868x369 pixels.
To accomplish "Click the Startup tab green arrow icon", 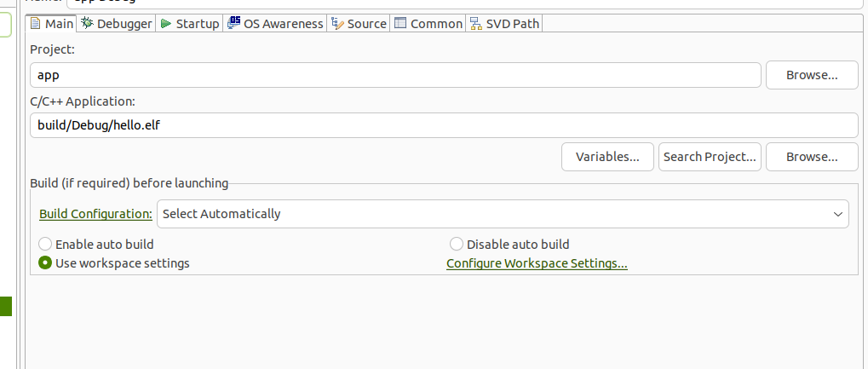I will click(166, 24).
